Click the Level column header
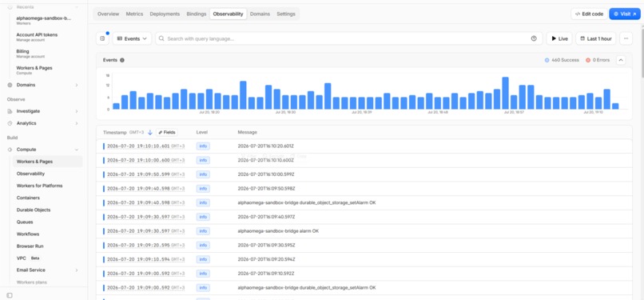The width and height of the screenshot is (644, 300). point(201,132)
